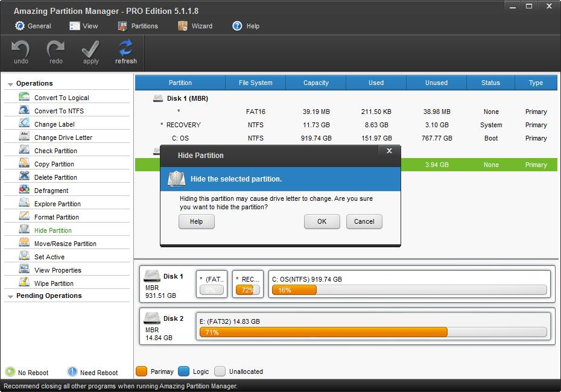Sort by Capacity column header
The height and width of the screenshot is (392, 561).
tap(316, 83)
